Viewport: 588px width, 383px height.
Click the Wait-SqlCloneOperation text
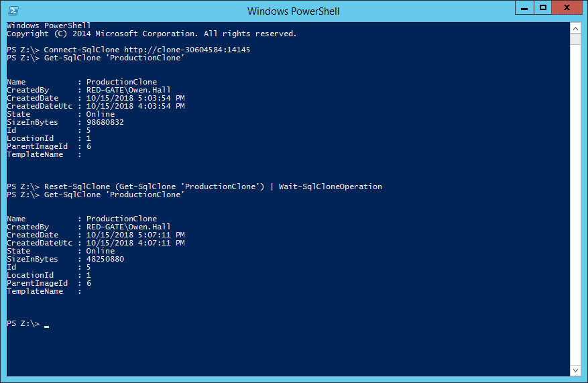331,186
